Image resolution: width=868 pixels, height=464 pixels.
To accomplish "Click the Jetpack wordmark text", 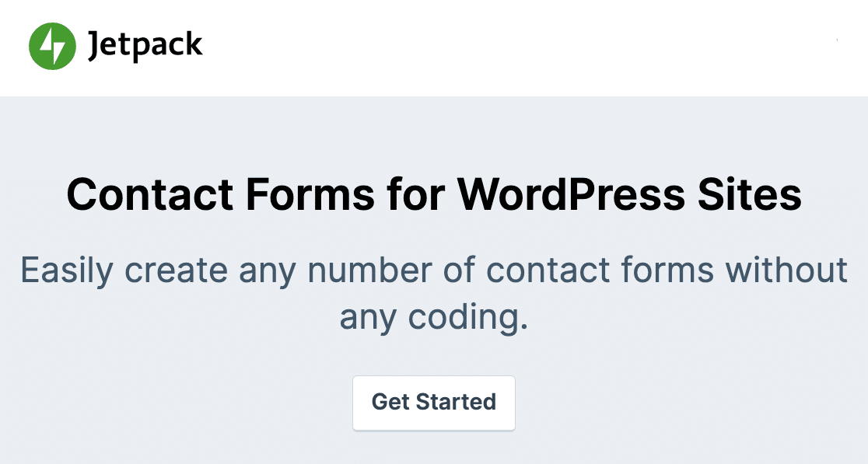I will tap(145, 45).
